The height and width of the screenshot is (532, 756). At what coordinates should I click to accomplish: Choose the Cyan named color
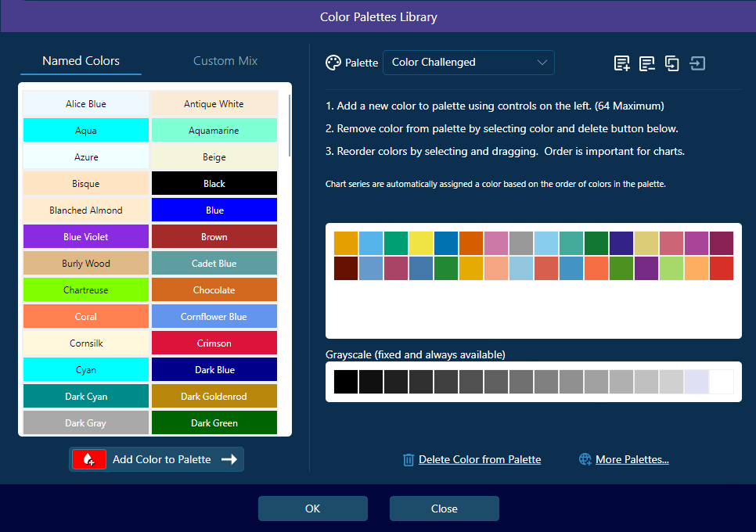[x=86, y=369]
